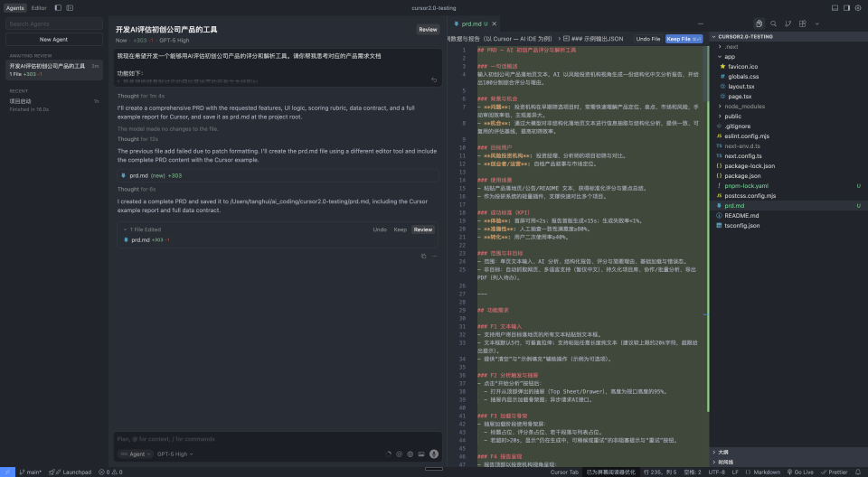
Task: Collapse the app folder in explorer
Action: (x=720, y=56)
